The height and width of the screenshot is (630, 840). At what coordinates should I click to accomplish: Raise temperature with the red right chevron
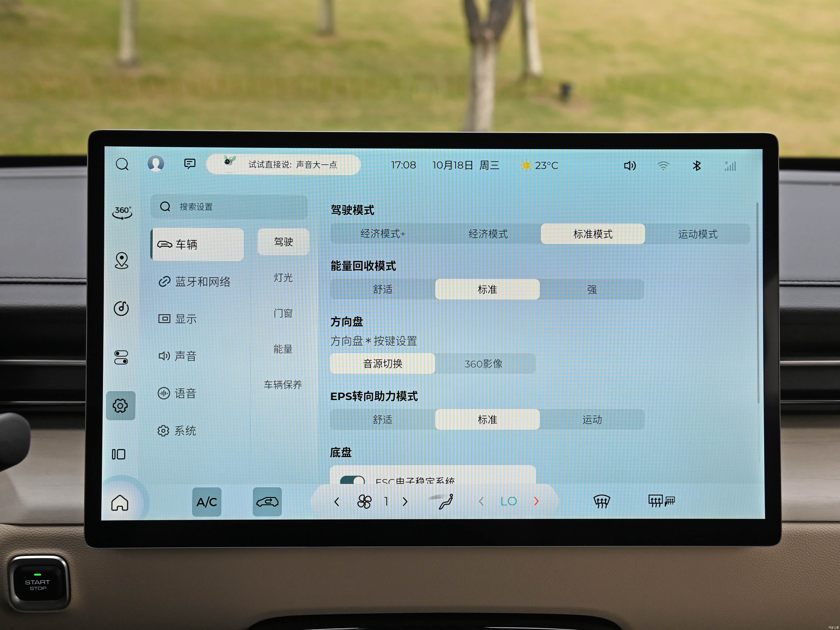click(536, 501)
